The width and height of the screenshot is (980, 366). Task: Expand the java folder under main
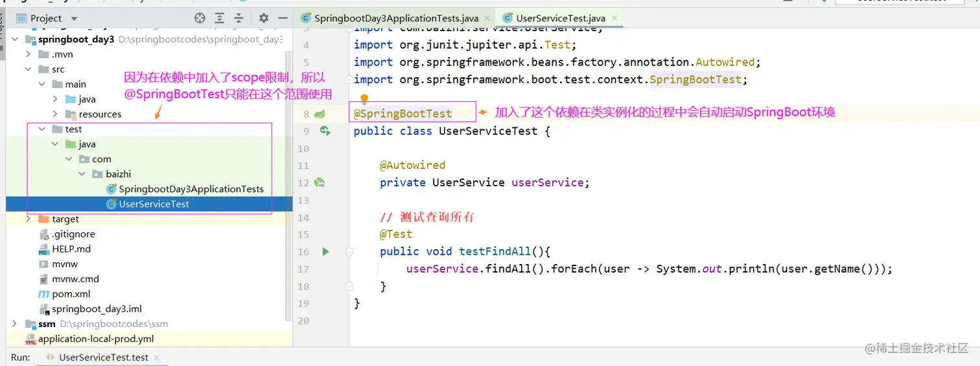[x=55, y=99]
